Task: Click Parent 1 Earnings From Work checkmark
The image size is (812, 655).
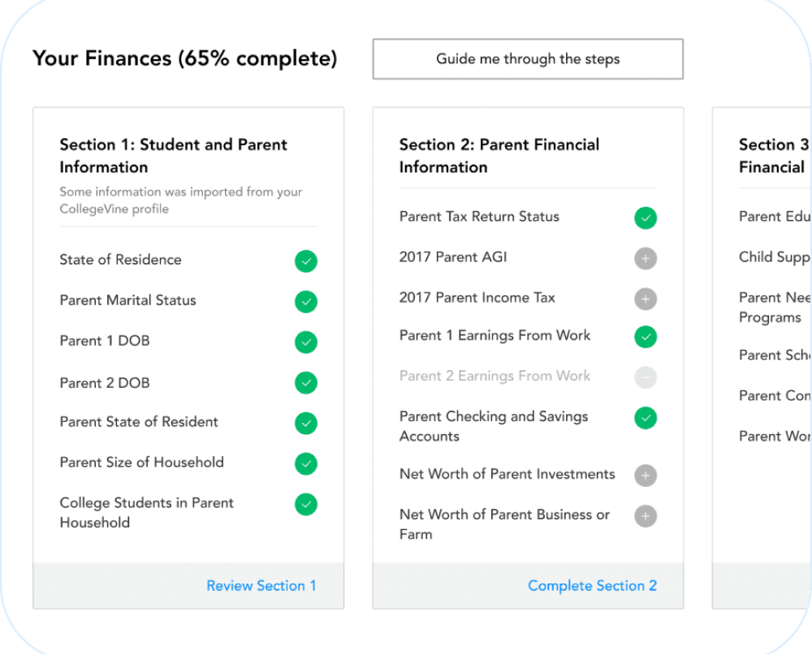Action: [x=646, y=337]
